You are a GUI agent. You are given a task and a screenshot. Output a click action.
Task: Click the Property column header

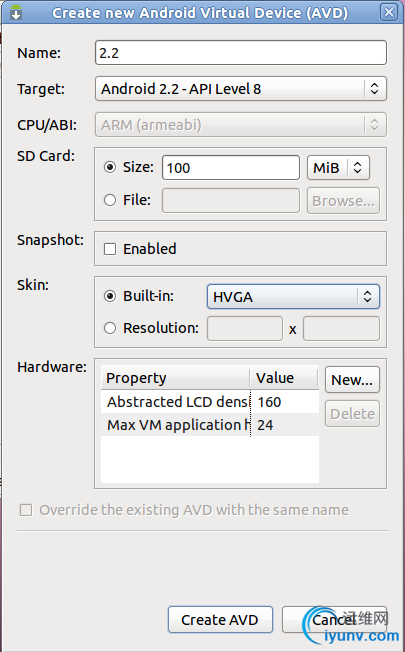[175, 378]
